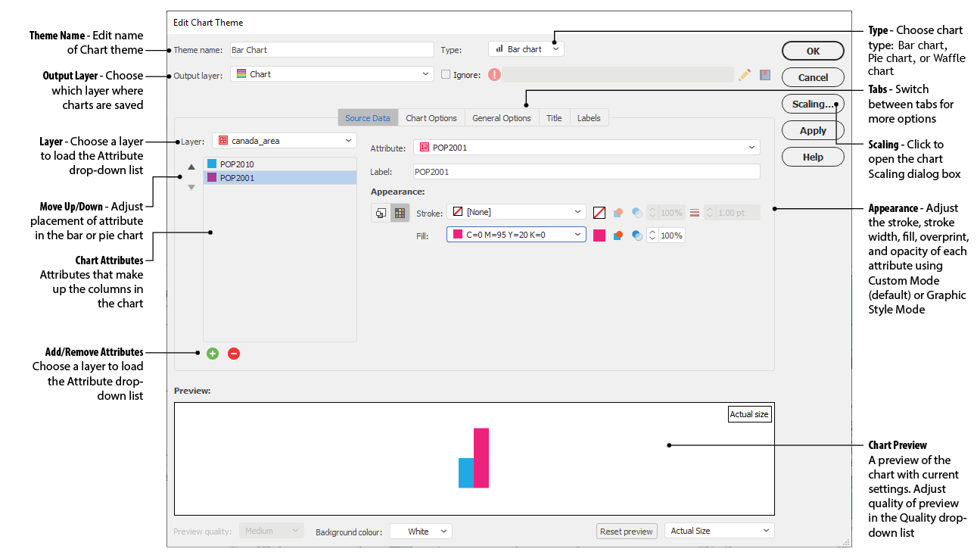
Task: Open the Labels tab
Action: 589,118
